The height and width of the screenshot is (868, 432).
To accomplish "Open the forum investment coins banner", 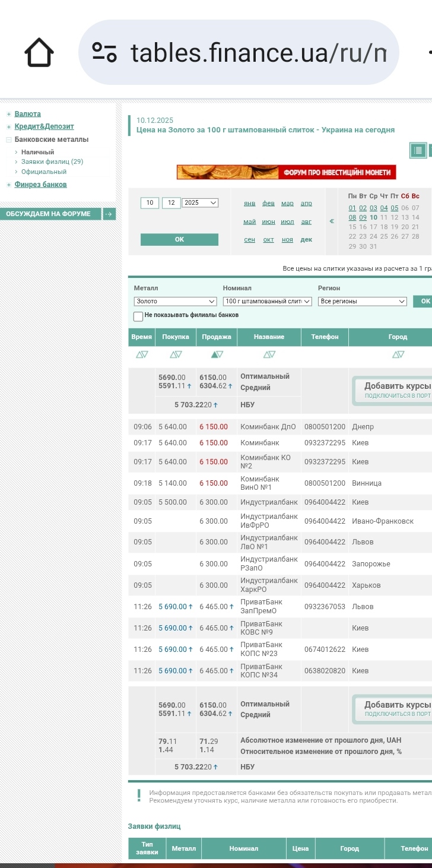I will (286, 172).
